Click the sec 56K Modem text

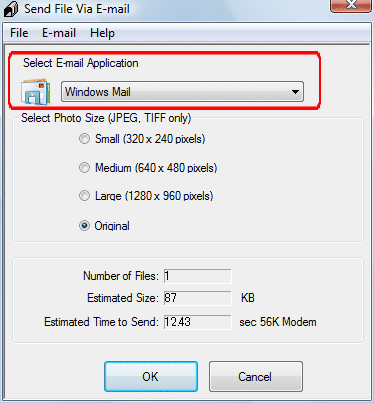pos(278,322)
